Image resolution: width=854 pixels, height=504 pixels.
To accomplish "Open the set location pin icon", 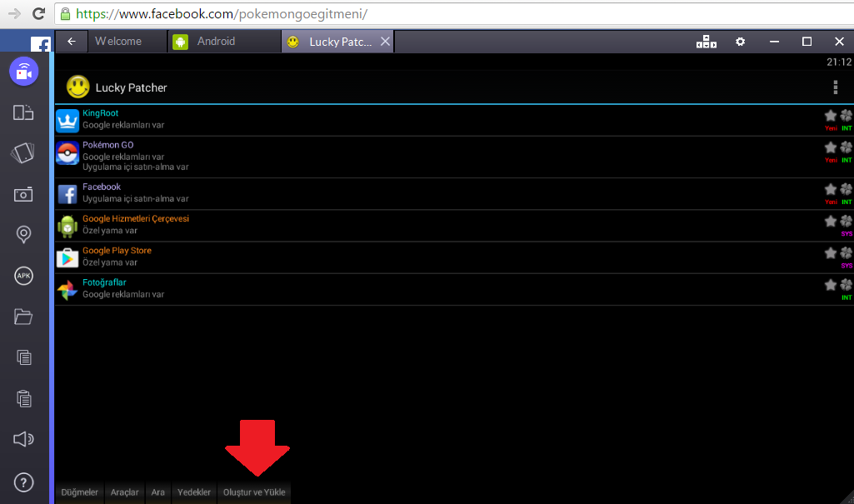I will (23, 235).
